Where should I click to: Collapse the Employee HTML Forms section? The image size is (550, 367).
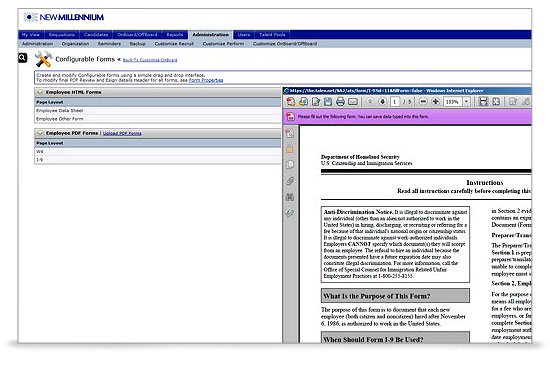point(40,92)
